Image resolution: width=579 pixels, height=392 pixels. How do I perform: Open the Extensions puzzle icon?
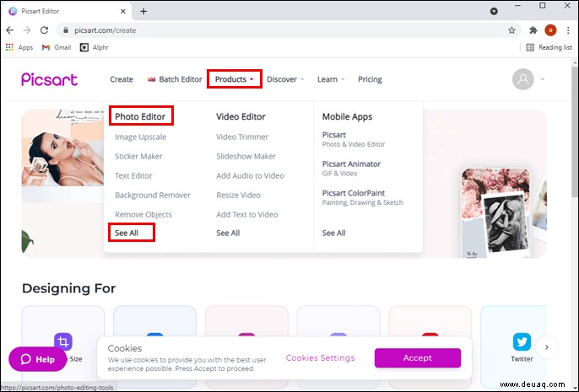tap(533, 30)
